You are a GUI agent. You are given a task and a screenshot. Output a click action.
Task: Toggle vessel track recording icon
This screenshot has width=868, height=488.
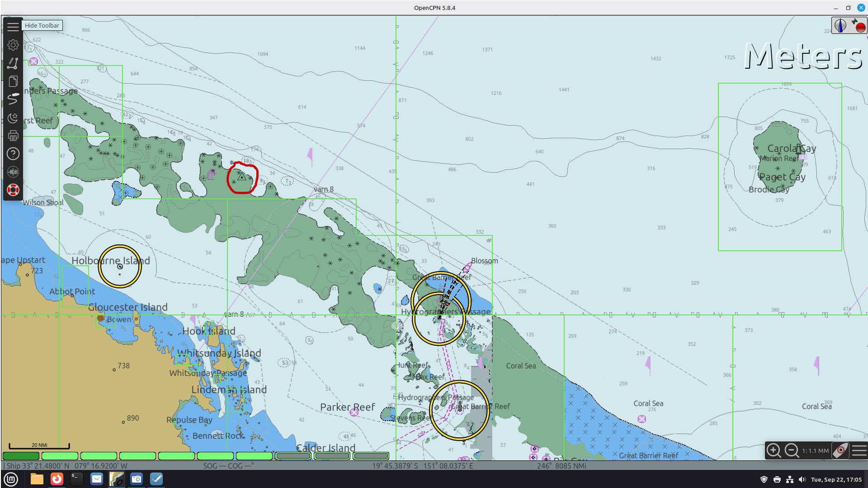[x=13, y=99]
